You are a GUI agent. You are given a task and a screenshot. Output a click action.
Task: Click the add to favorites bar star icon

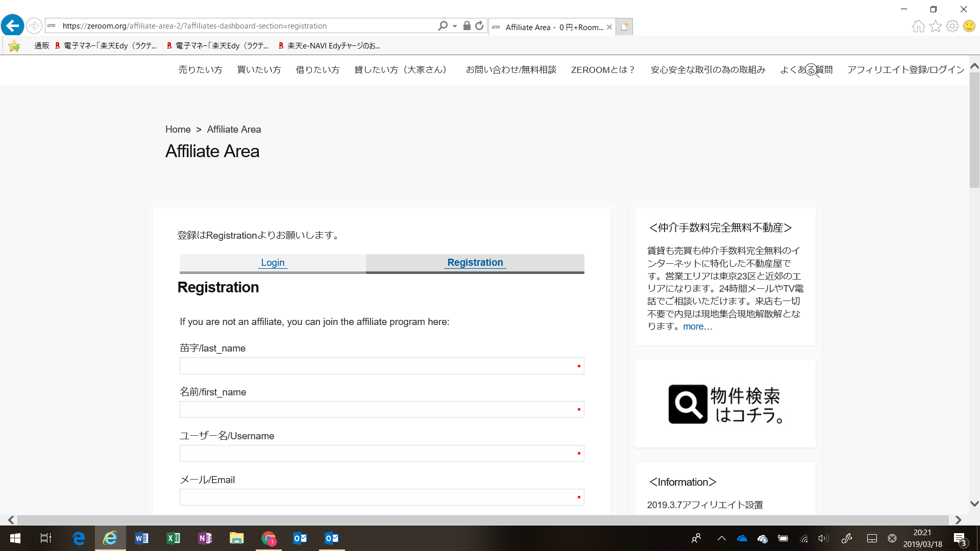click(x=14, y=46)
